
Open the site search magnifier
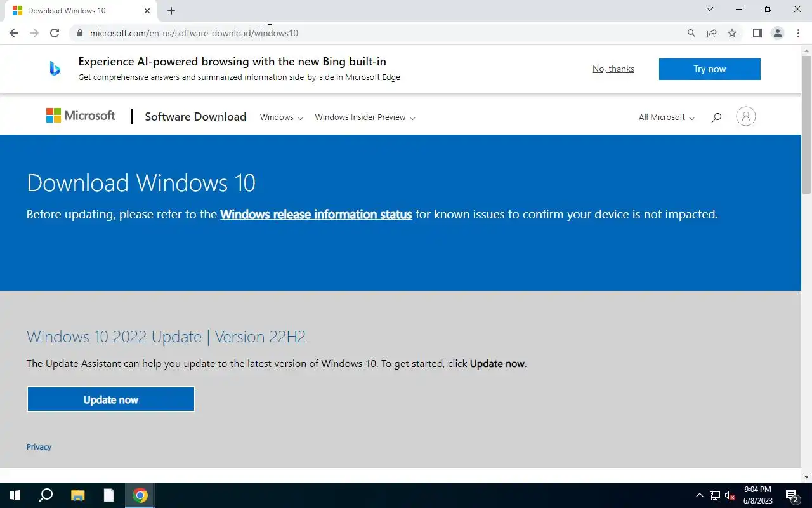click(716, 117)
